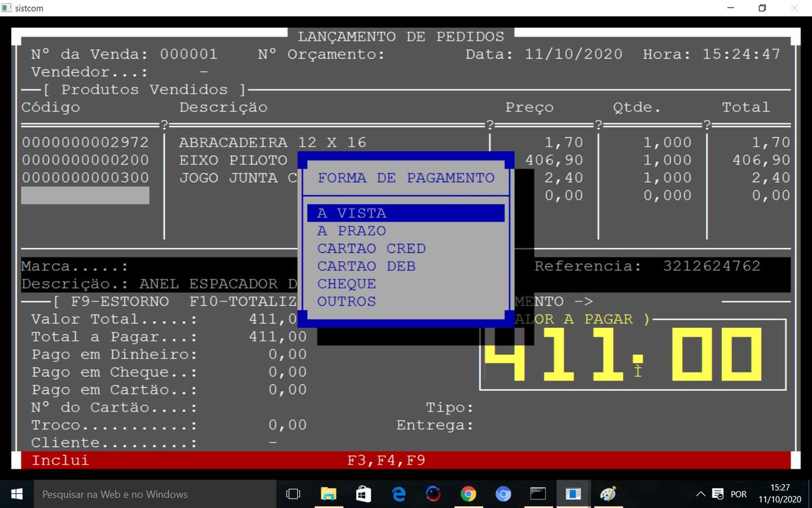Viewport: 812px width, 508px height.
Task: Click the Windows search box
Action: click(156, 494)
